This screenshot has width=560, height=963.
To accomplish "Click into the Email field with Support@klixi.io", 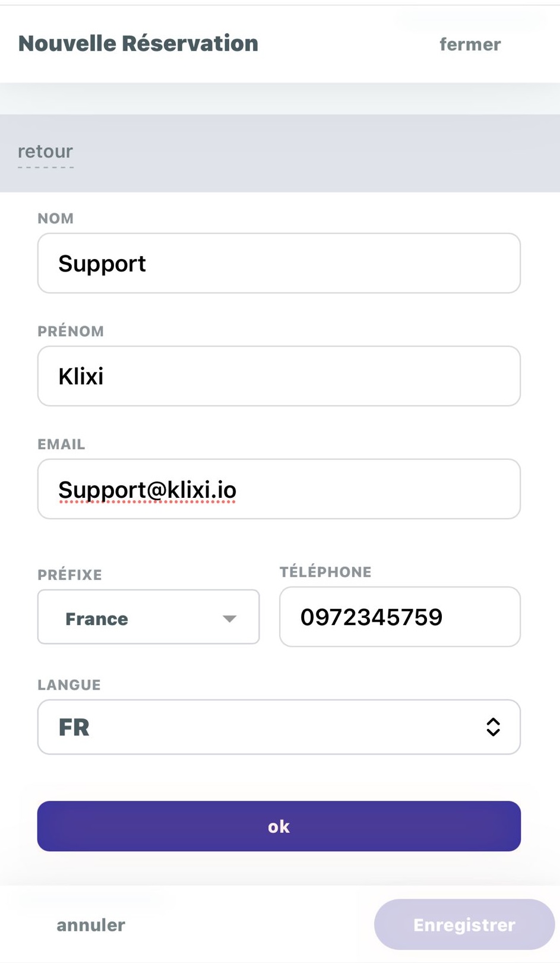I will [279, 490].
